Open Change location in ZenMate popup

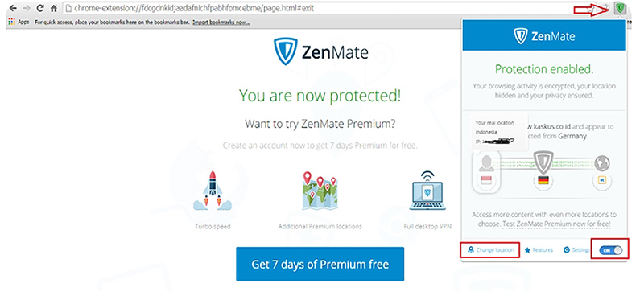[490, 250]
